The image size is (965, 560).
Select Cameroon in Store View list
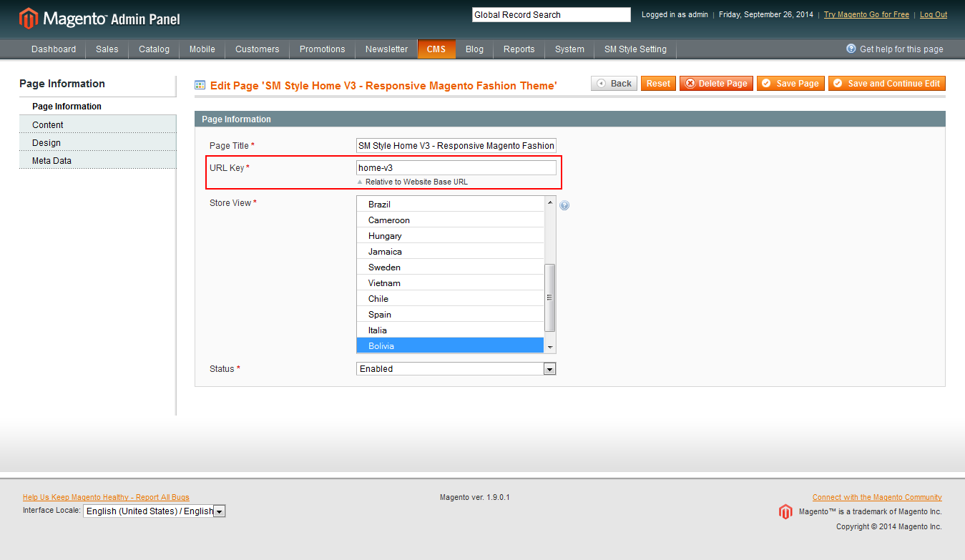click(451, 220)
